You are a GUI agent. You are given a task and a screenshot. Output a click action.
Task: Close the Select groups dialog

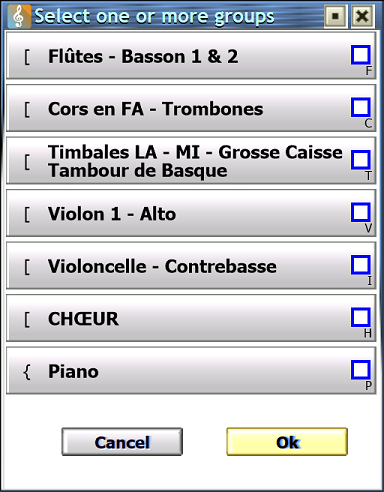pos(362,16)
